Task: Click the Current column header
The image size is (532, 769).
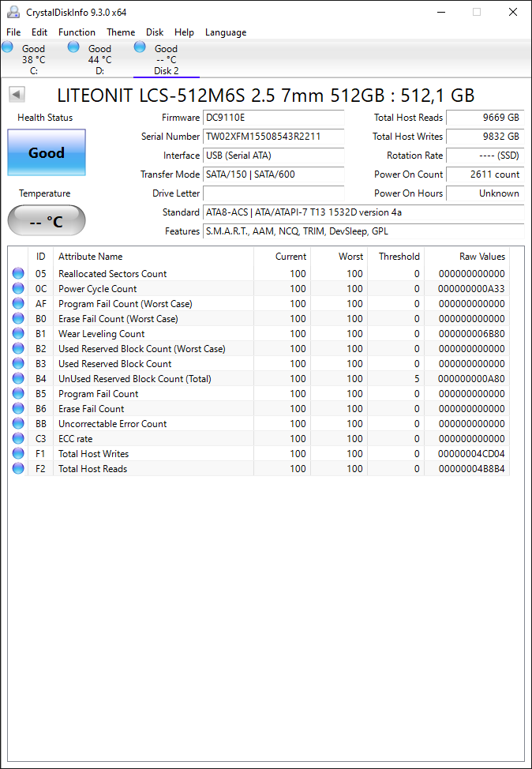Action: pyautogui.click(x=282, y=257)
